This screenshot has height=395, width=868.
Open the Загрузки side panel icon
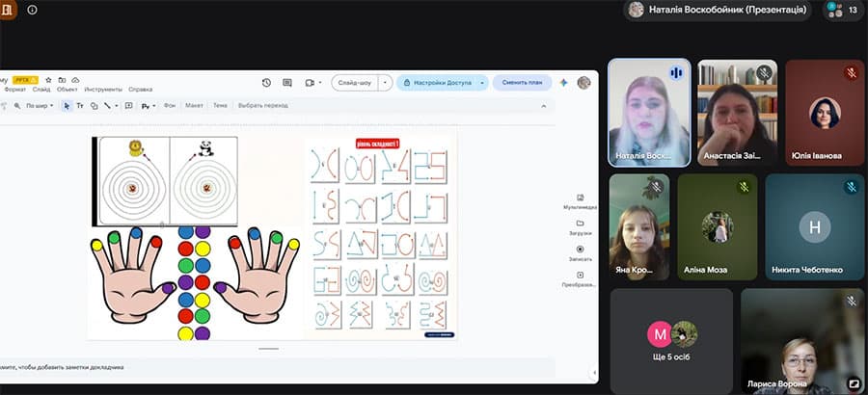pos(580,223)
